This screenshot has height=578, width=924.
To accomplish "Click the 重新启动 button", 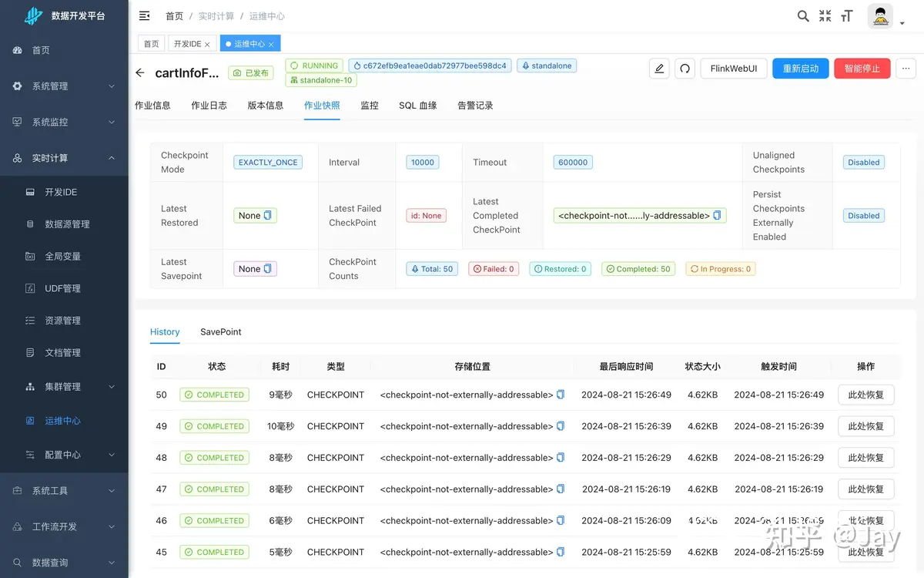I will 801,69.
